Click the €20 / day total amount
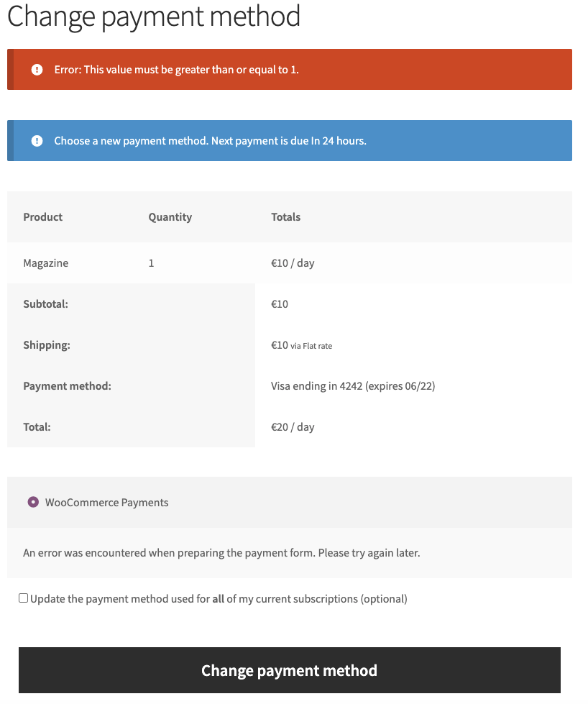Image resolution: width=588 pixels, height=704 pixels. pyautogui.click(x=290, y=426)
